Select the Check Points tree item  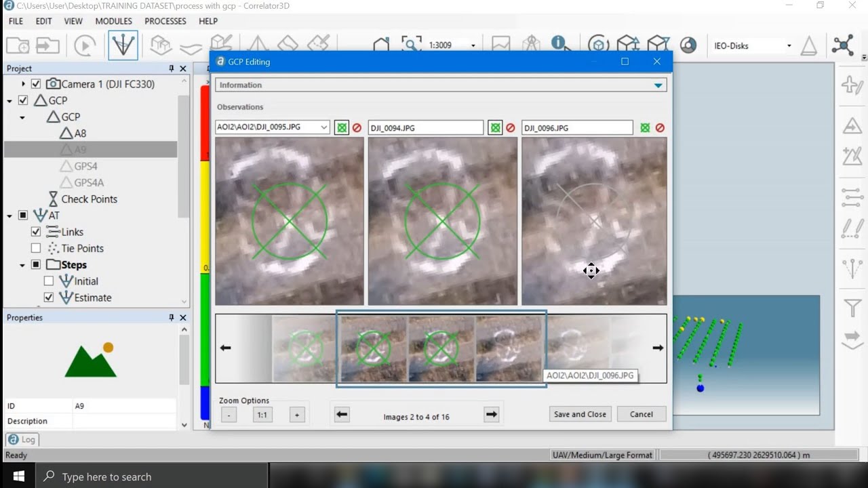pyautogui.click(x=89, y=199)
